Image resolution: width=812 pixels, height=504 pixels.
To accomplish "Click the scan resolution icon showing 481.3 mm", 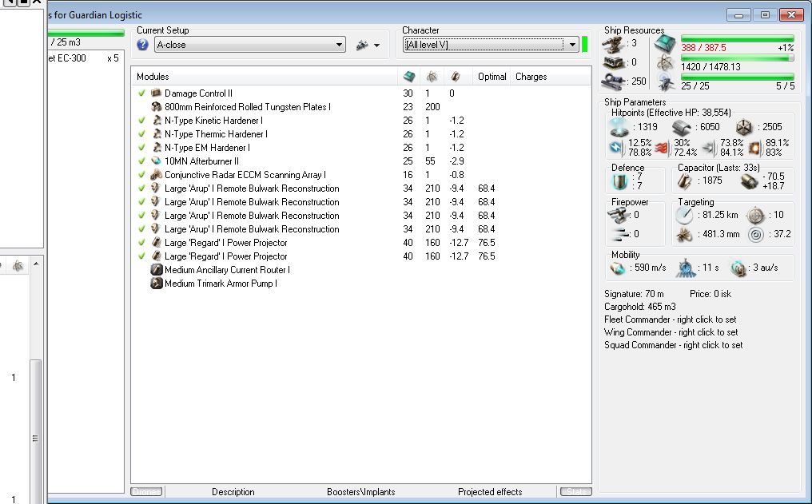I will 685,234.
